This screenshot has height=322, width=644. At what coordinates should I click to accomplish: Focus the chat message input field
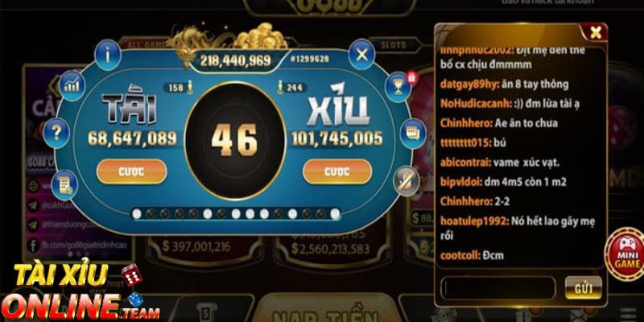[x=498, y=288]
